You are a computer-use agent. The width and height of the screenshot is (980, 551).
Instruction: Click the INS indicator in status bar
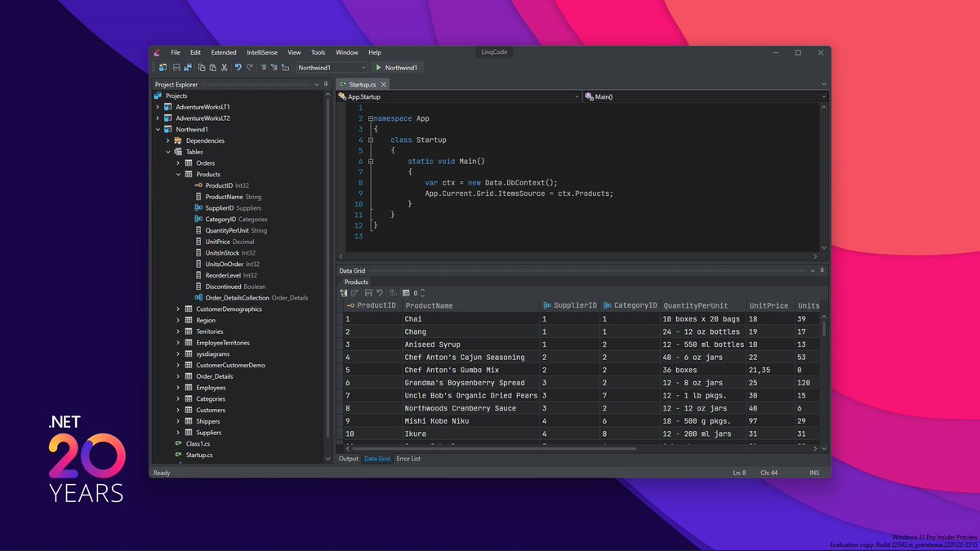pyautogui.click(x=813, y=473)
